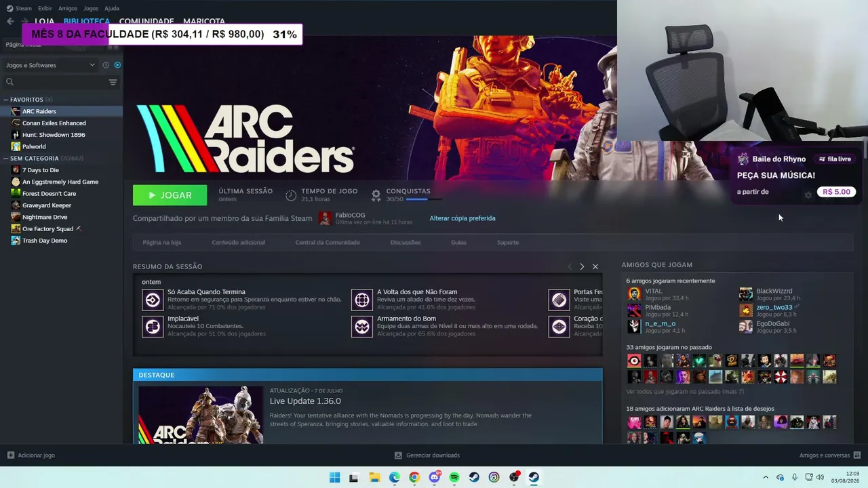The height and width of the screenshot is (488, 868).
Task: Click the library search magnifier icon
Action: 9,82
